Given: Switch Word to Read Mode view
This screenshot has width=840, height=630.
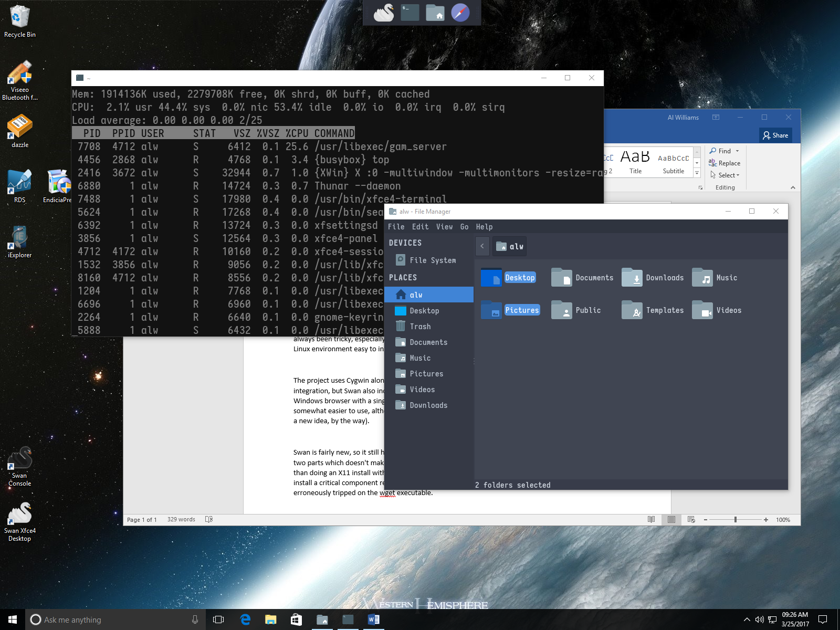Looking at the screenshot, I should point(651,519).
